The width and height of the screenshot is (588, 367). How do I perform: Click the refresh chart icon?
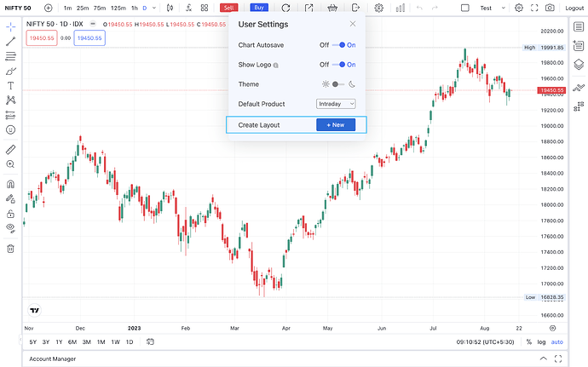coord(285,8)
